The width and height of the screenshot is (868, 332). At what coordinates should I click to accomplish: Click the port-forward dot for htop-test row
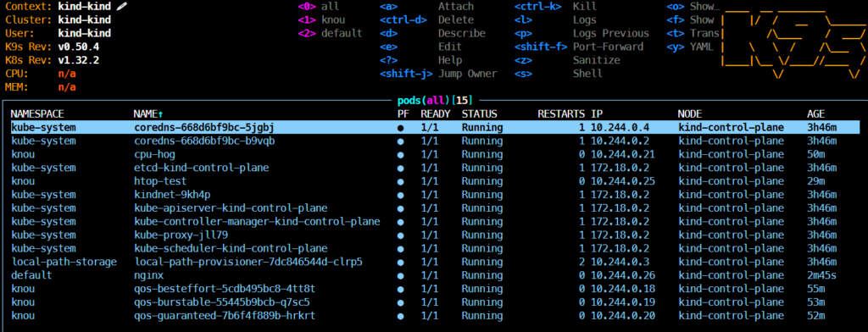pyautogui.click(x=400, y=181)
